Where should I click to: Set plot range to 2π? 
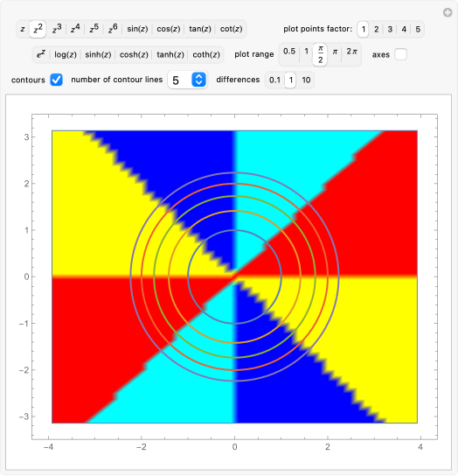tap(352, 52)
